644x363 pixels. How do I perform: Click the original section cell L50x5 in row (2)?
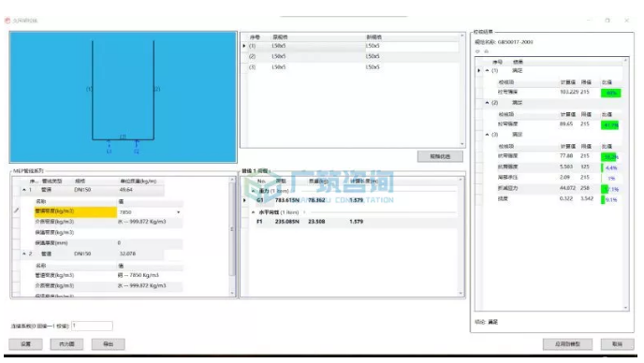(x=278, y=57)
